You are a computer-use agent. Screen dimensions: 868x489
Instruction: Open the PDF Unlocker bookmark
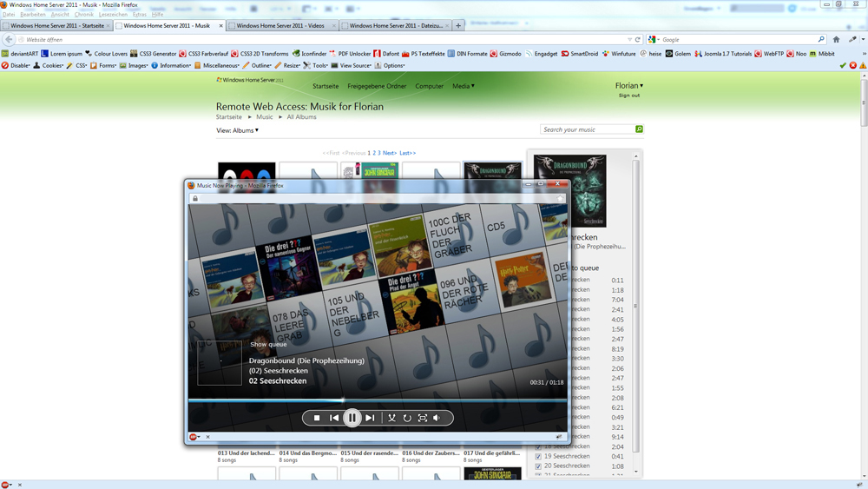(350, 54)
